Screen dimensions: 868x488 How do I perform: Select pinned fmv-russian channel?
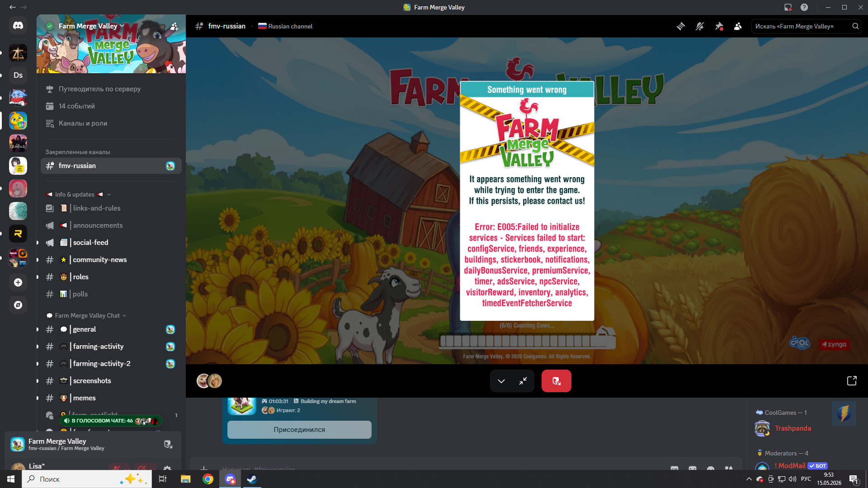coord(111,166)
